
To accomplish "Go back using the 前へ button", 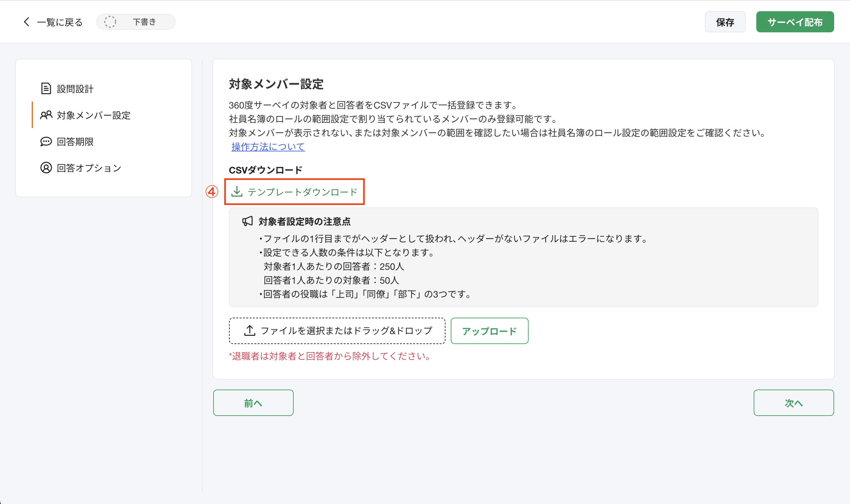I will (253, 402).
